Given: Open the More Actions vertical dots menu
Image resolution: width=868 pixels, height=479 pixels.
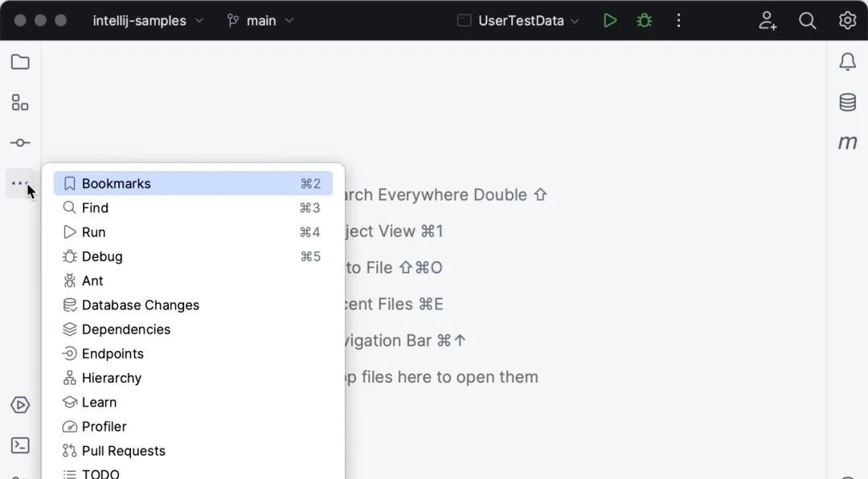Looking at the screenshot, I should tap(678, 20).
